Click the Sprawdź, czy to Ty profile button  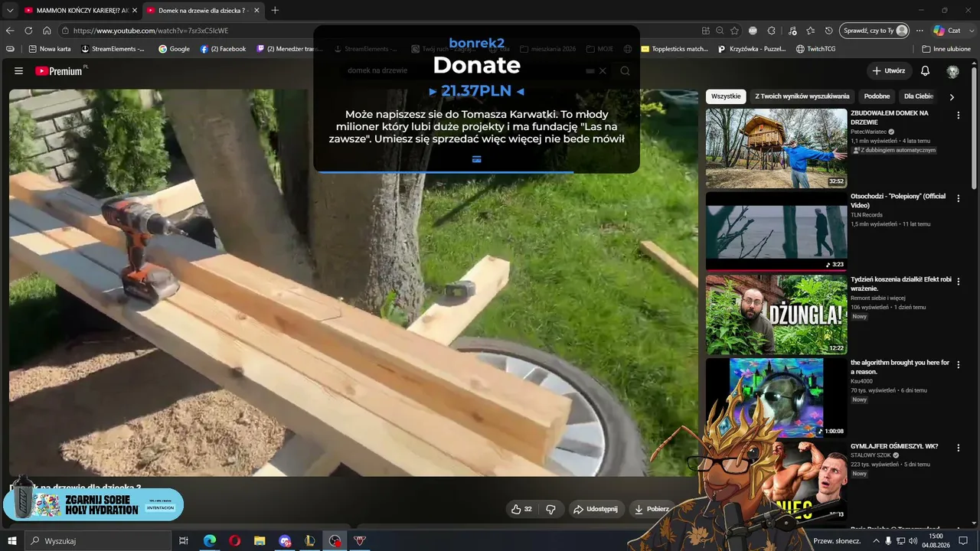click(874, 31)
